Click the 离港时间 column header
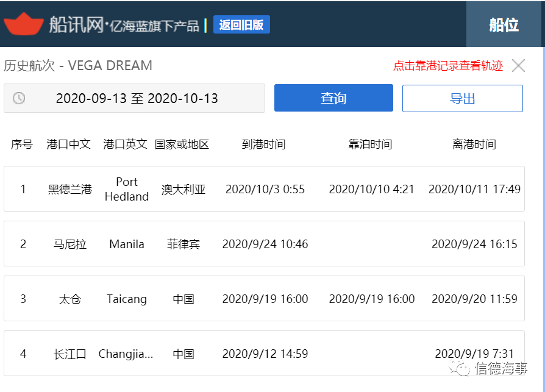The width and height of the screenshot is (545, 392). 474,144
